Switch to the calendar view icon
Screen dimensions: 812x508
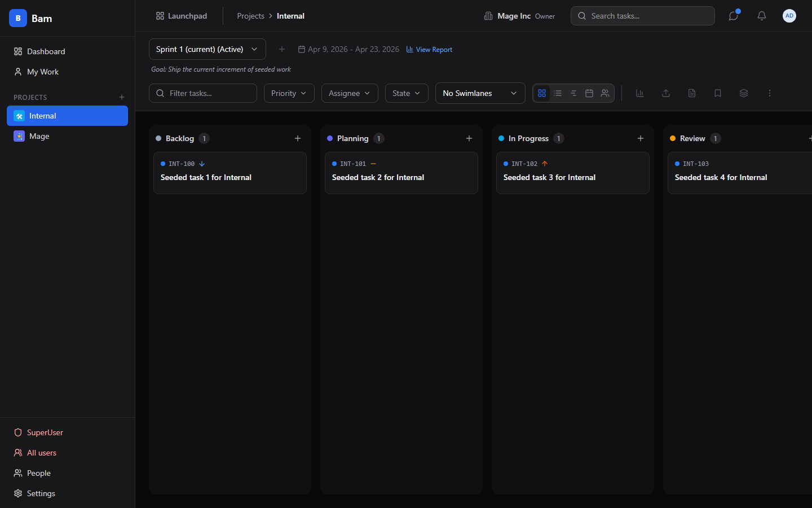[589, 93]
